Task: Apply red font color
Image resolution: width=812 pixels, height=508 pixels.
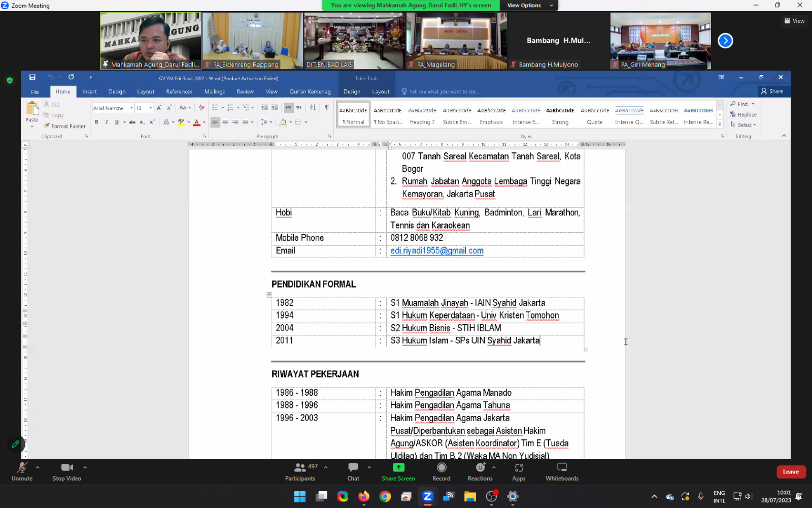Action: [x=196, y=122]
